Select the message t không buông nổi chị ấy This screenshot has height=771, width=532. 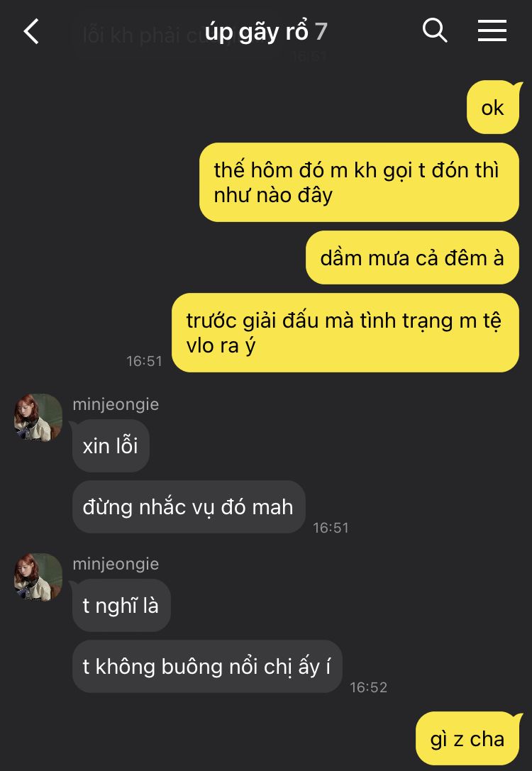tap(207, 666)
